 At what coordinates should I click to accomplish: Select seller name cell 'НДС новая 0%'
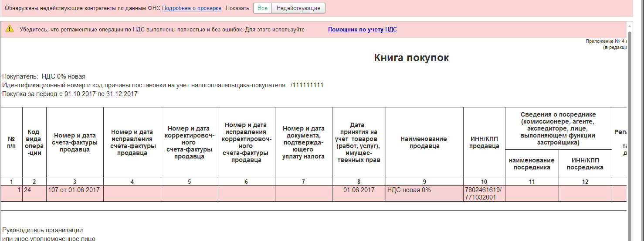click(409, 190)
